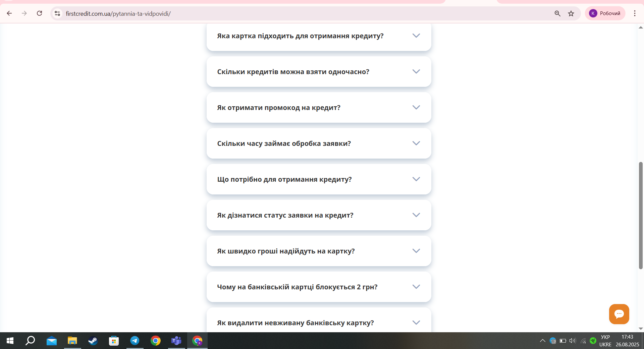
Task: Select the text 'Скільки кредитів можна взяти одночасно?'
Action: (293, 72)
